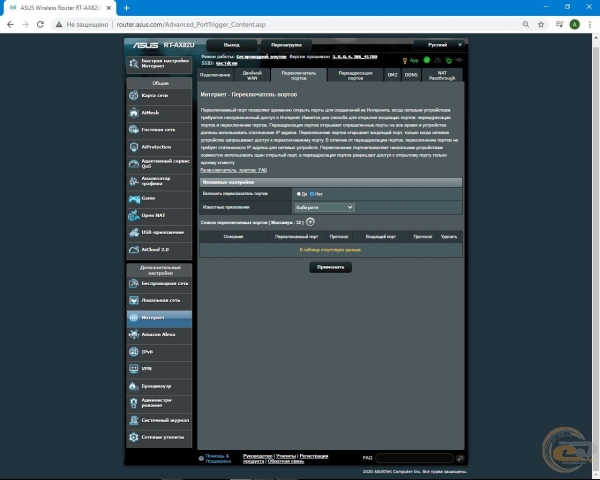Screen dimensions: 600x480
Task: Switch to the Port Forwarding (Переадресация портов) tab
Action: click(355, 75)
